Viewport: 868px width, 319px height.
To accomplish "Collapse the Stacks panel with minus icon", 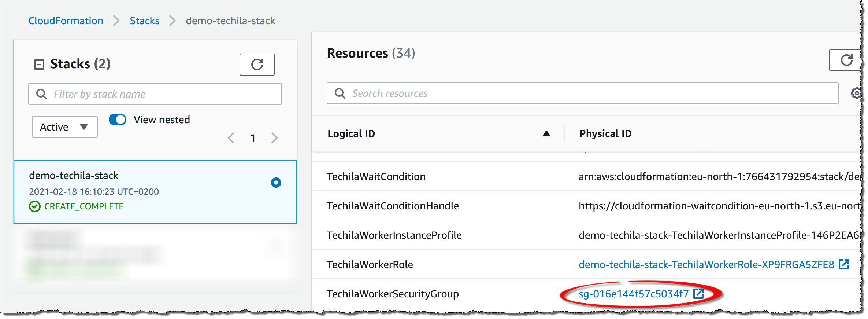I will [x=39, y=65].
